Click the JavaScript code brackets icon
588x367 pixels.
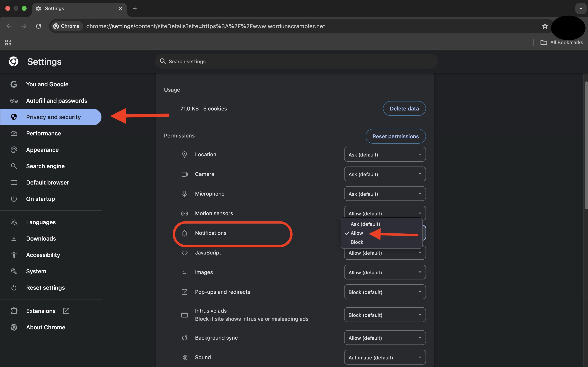click(x=184, y=253)
